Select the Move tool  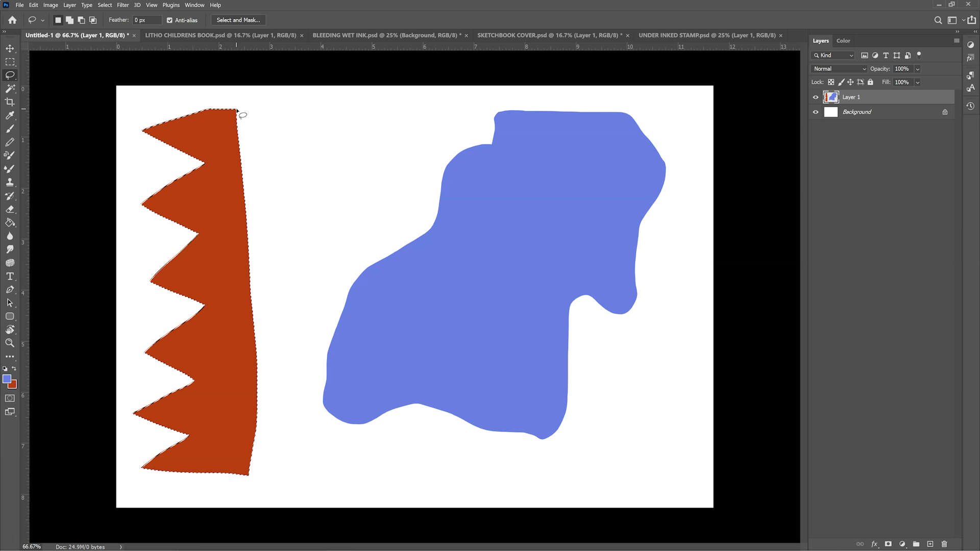(x=10, y=48)
